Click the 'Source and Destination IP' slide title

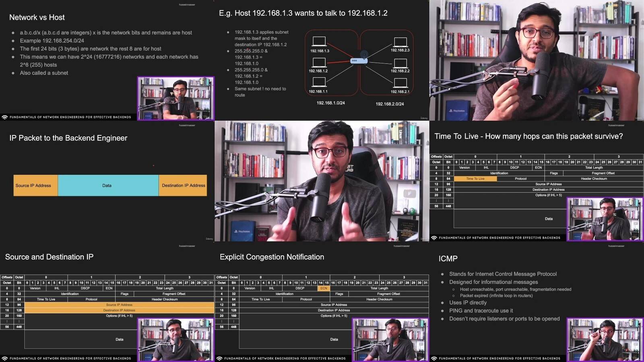49,257
